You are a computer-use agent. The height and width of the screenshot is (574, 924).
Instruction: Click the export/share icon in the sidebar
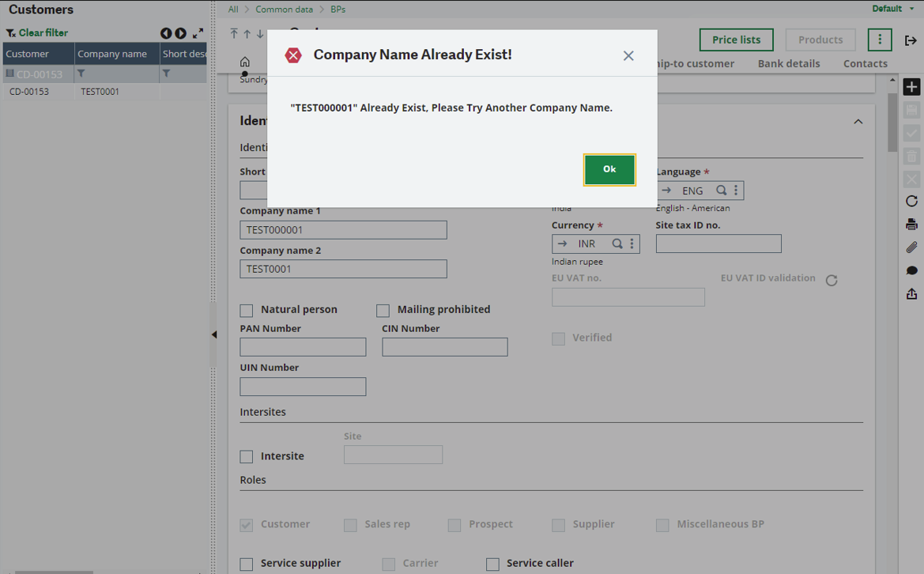click(x=911, y=293)
